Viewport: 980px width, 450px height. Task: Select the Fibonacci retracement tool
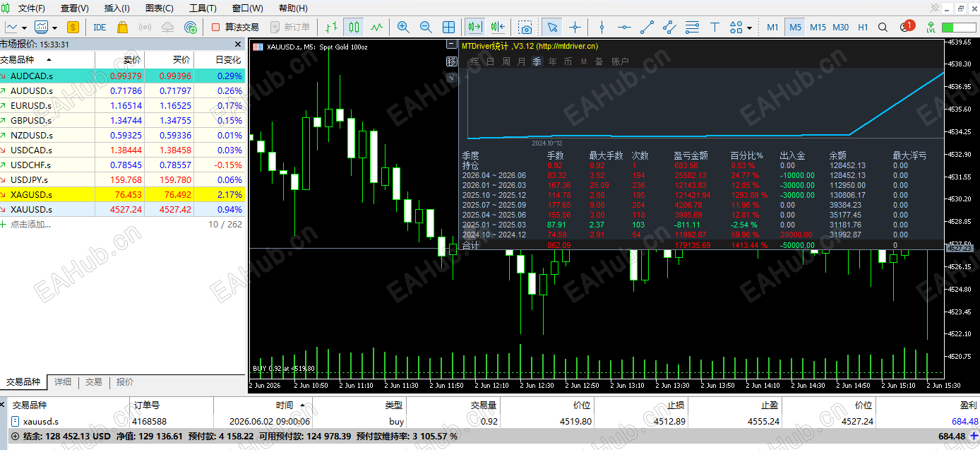tap(692, 27)
